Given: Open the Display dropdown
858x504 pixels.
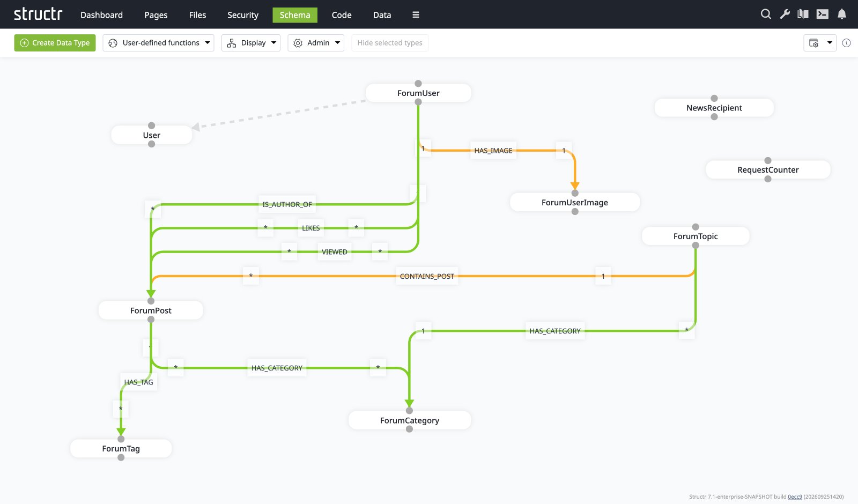Looking at the screenshot, I should tap(251, 43).
